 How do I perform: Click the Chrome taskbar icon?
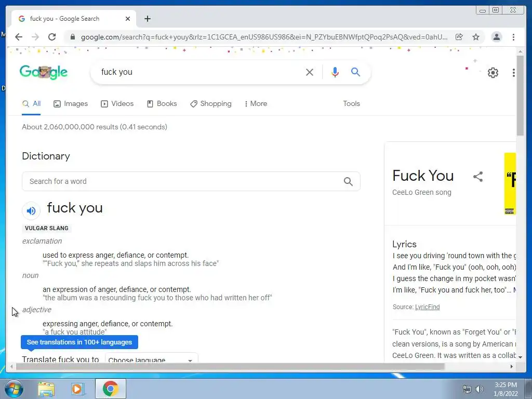point(110,389)
